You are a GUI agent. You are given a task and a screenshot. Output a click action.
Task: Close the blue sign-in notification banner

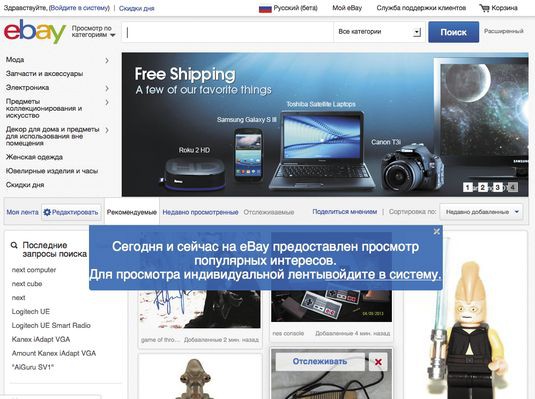[x=436, y=231]
